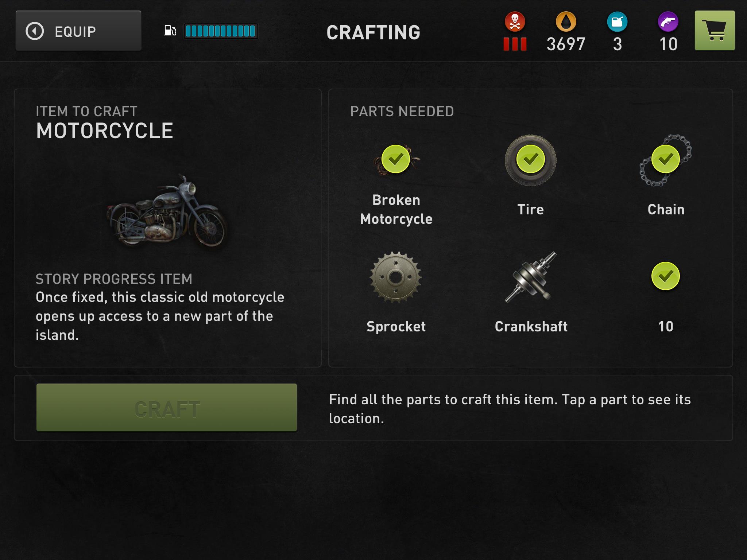
Task: Tap the fuel pump icon beside the gauge
Action: (170, 31)
